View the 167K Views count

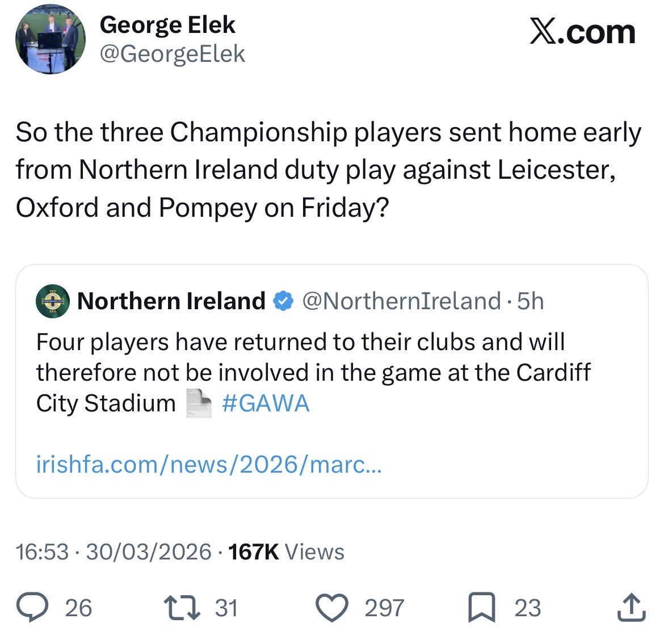pos(286,552)
